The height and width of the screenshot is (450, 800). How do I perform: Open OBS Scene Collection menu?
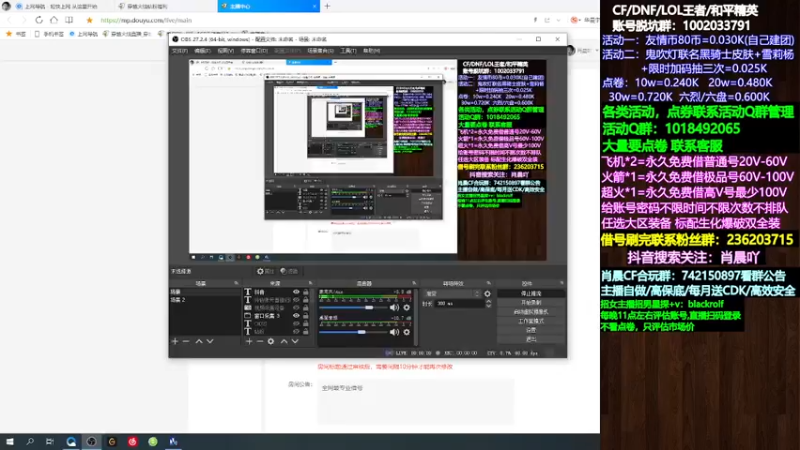pyautogui.click(x=320, y=51)
